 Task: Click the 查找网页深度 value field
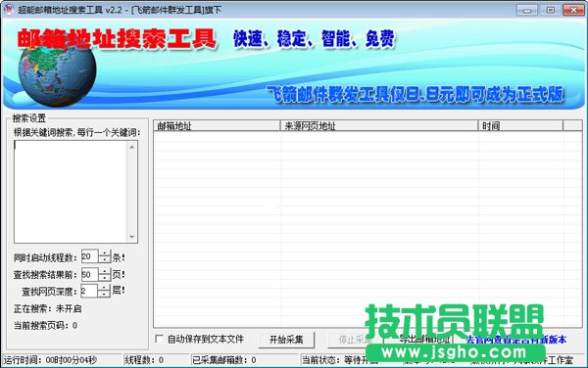click(89, 291)
